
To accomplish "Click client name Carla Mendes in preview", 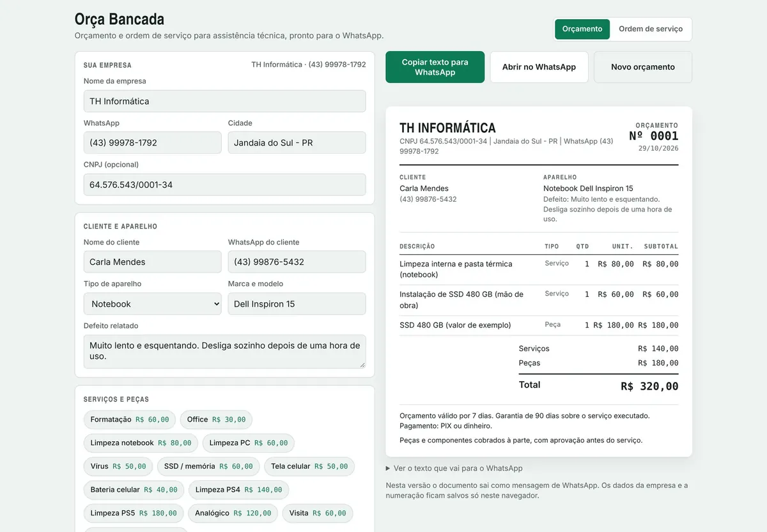I will coord(424,188).
